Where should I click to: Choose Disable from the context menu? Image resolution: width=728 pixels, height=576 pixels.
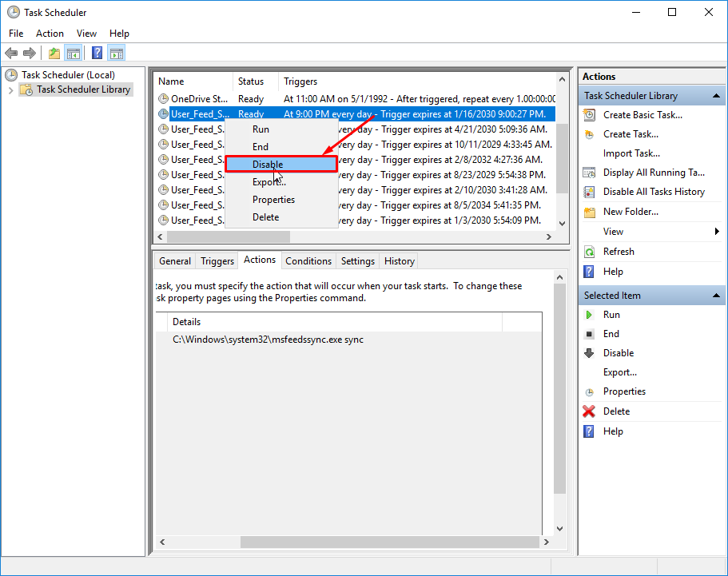click(281, 165)
